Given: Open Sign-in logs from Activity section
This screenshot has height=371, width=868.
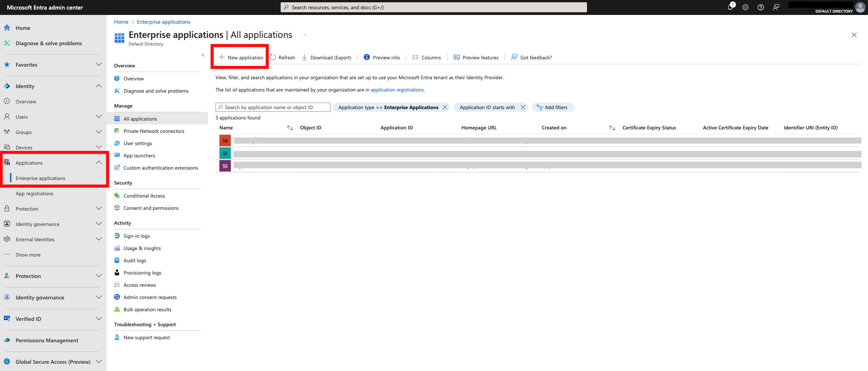Looking at the screenshot, I should click(136, 236).
